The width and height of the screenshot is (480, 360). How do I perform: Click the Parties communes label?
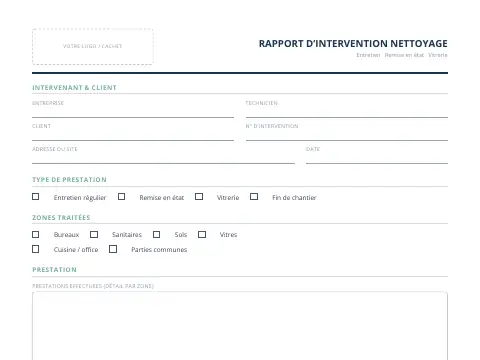[x=159, y=250]
